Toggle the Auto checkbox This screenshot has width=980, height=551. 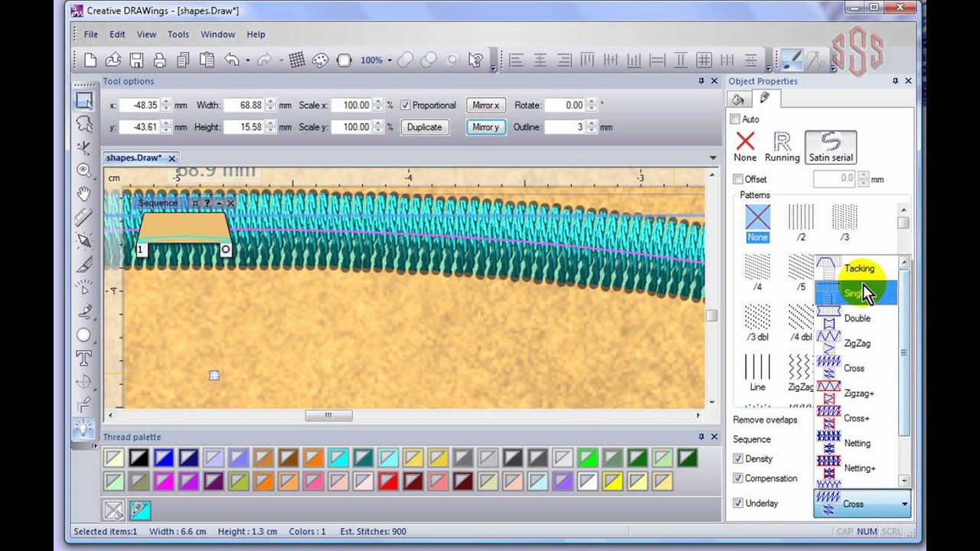[x=735, y=119]
